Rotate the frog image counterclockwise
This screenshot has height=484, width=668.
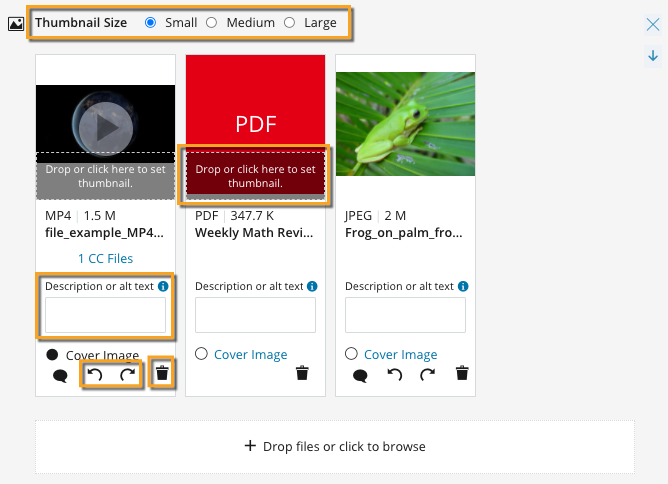(395, 375)
